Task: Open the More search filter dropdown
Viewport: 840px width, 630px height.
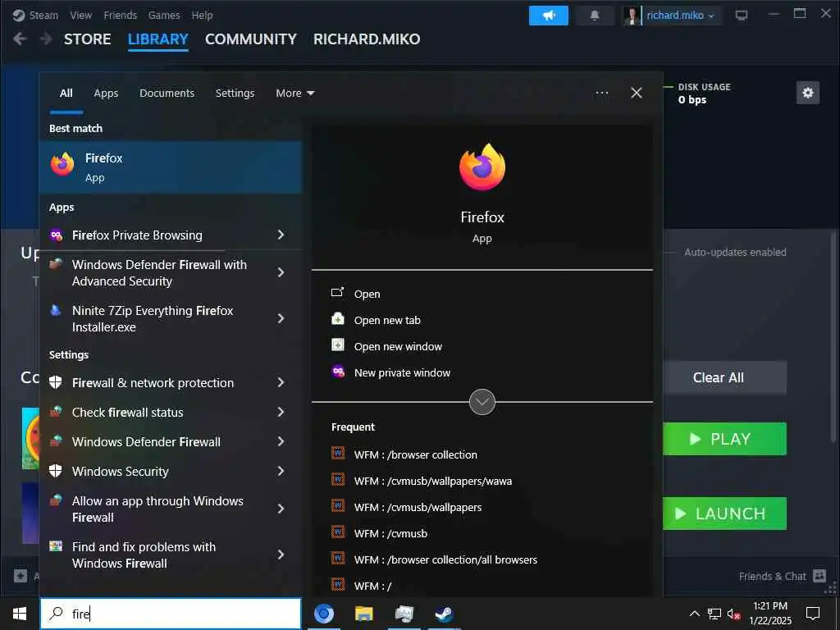Action: 294,94
